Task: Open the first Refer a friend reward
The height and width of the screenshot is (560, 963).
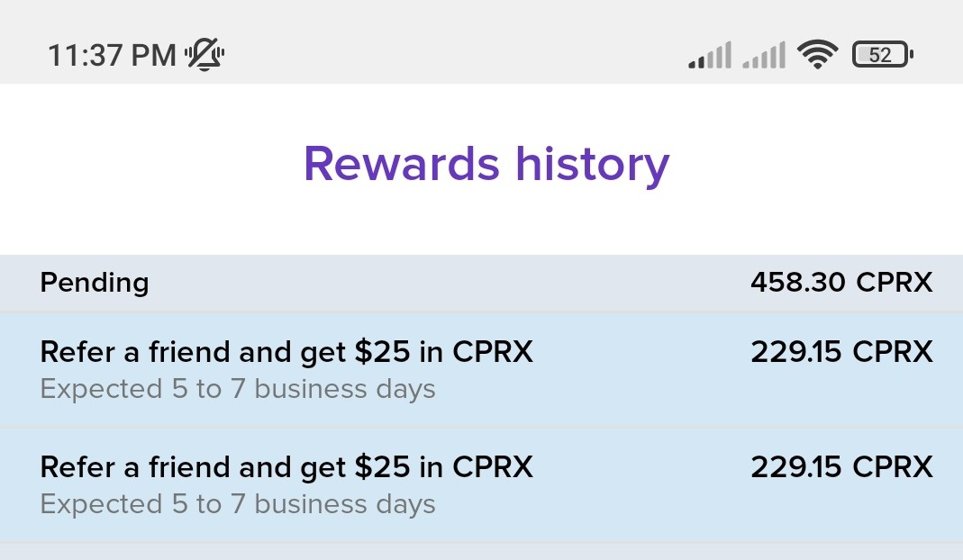Action: pos(481,369)
